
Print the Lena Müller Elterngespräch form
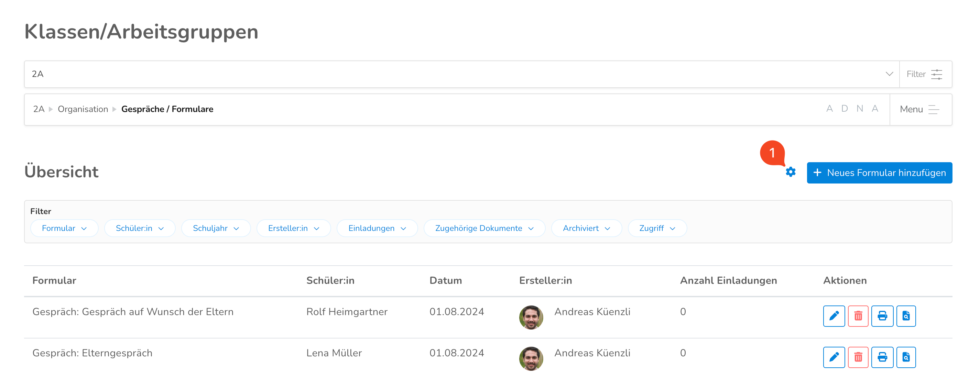coord(882,357)
